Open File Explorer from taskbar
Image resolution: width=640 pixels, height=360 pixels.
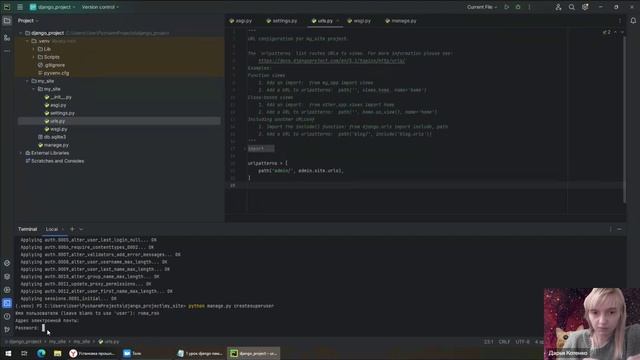pyautogui.click(x=58, y=353)
